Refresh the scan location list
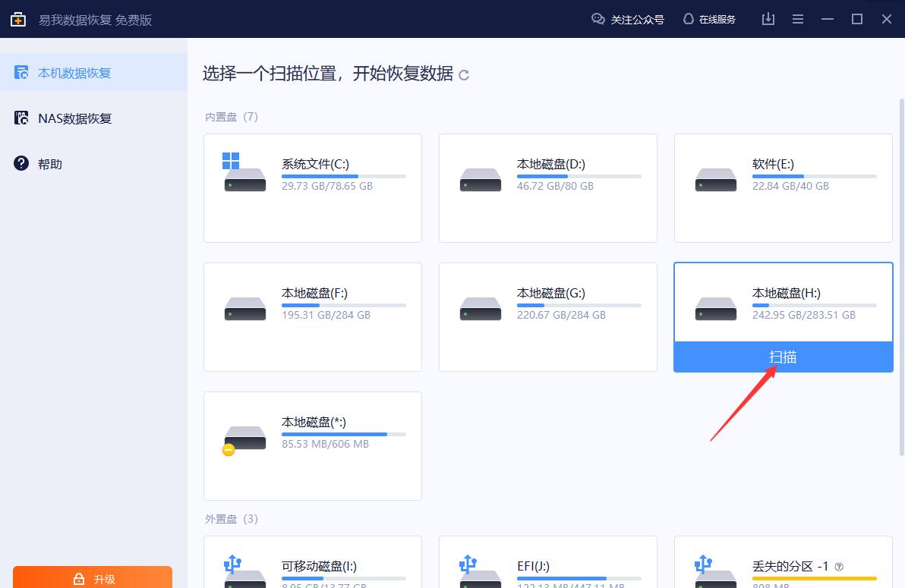Image resolution: width=905 pixels, height=588 pixels. 463,74
